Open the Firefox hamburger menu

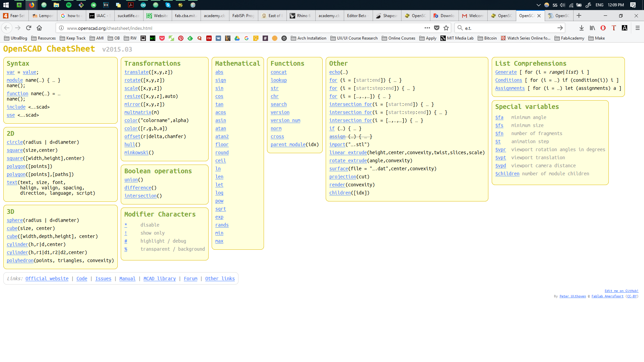click(x=638, y=28)
